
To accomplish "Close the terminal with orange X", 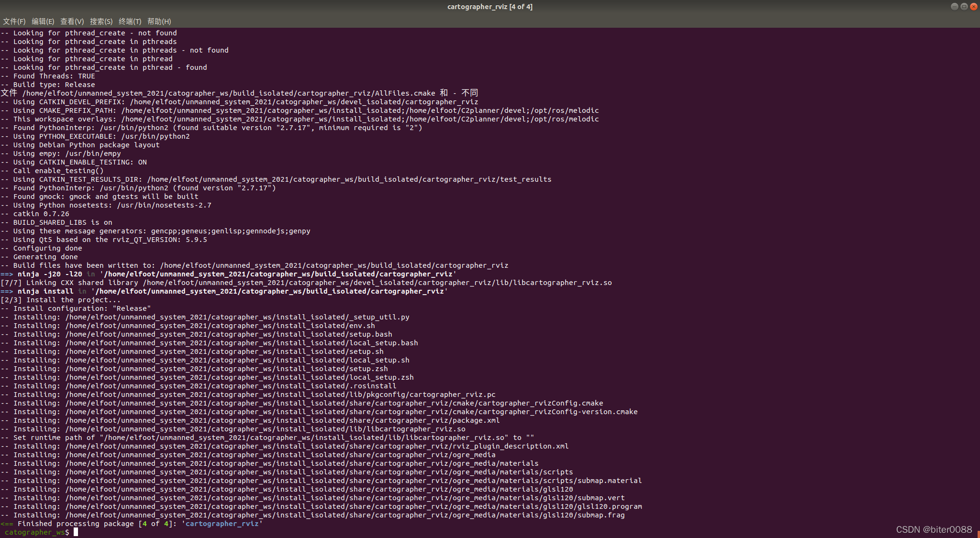I will 973,7.
